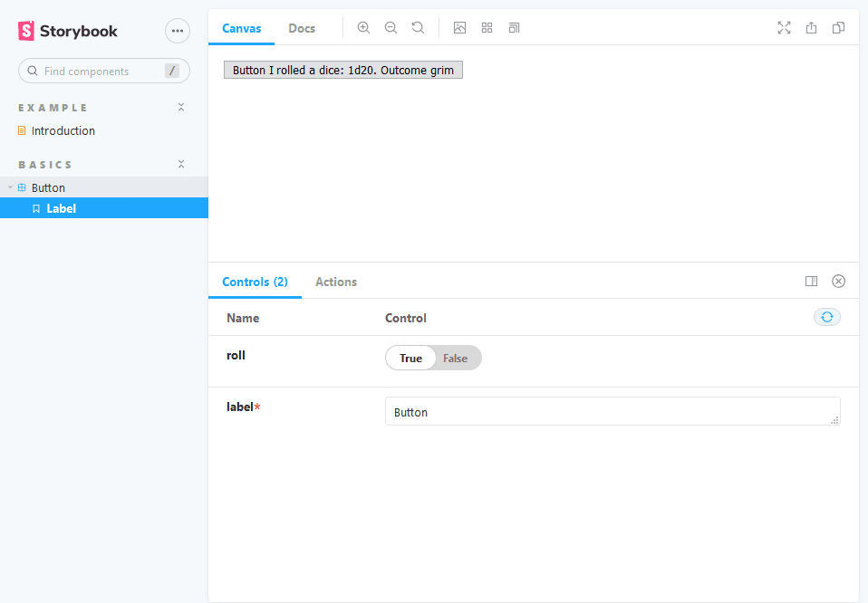The width and height of the screenshot is (868, 603).
Task: Open the Actions tab
Action: tap(336, 282)
